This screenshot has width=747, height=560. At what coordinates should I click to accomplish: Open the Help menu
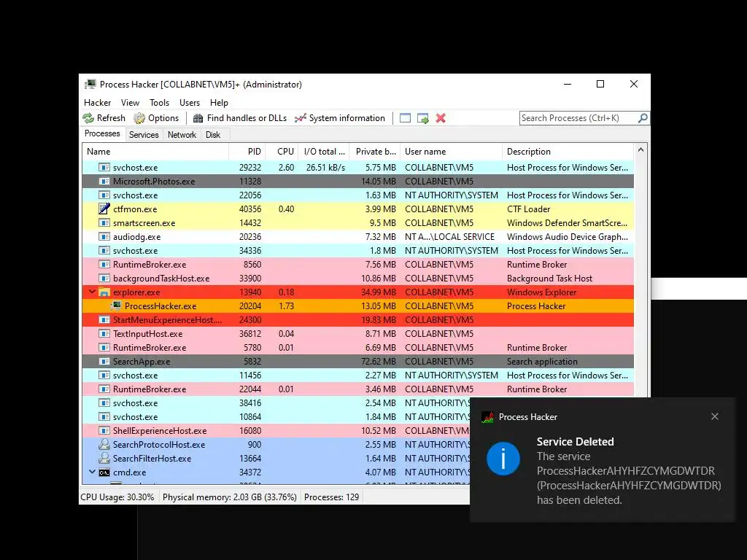tap(219, 102)
